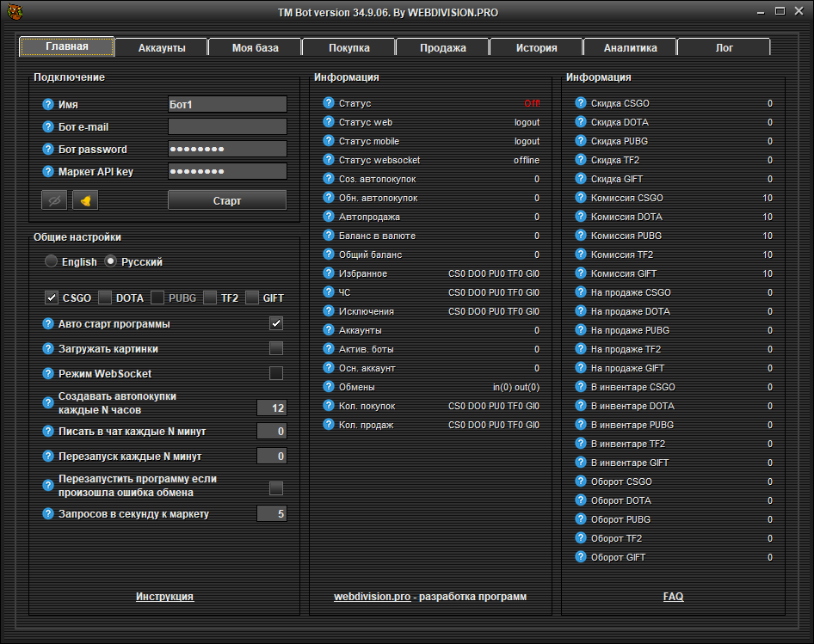
Task: Open help tooltip icon for Избранное
Action: [x=328, y=273]
